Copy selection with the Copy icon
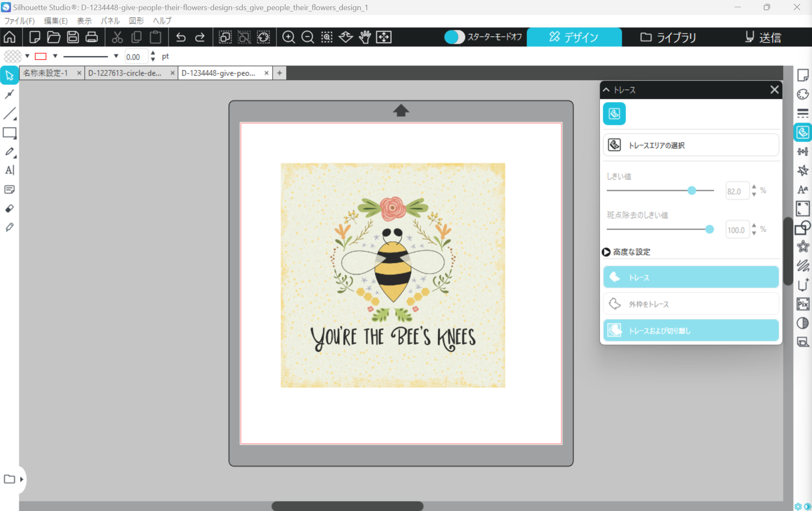This screenshot has width=812, height=511. point(136,37)
